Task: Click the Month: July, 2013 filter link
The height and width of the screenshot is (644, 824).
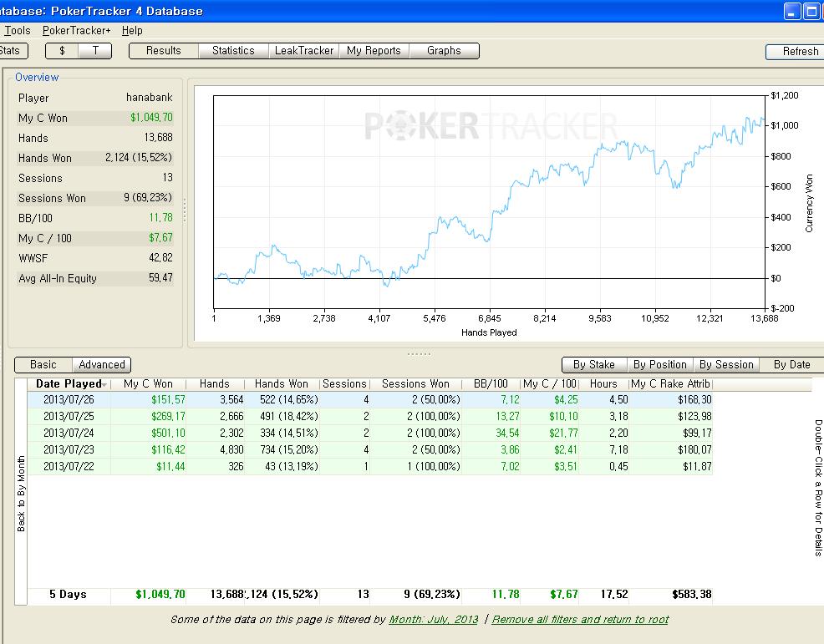Action: (x=434, y=619)
